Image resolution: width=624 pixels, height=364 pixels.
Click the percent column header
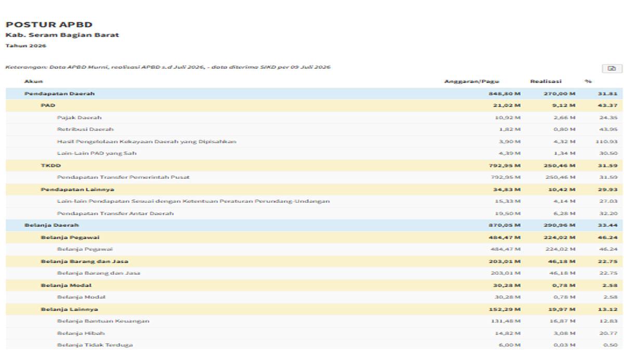pos(588,81)
